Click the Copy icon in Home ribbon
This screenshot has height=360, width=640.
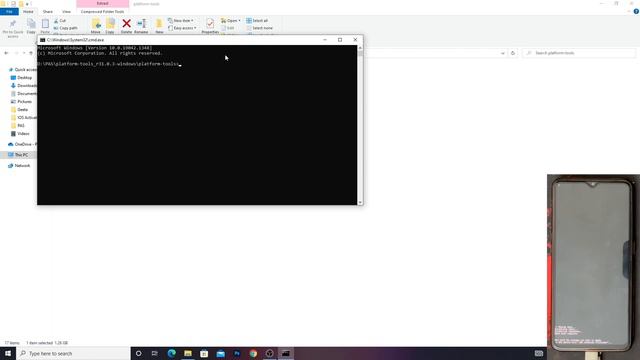[x=31, y=24]
